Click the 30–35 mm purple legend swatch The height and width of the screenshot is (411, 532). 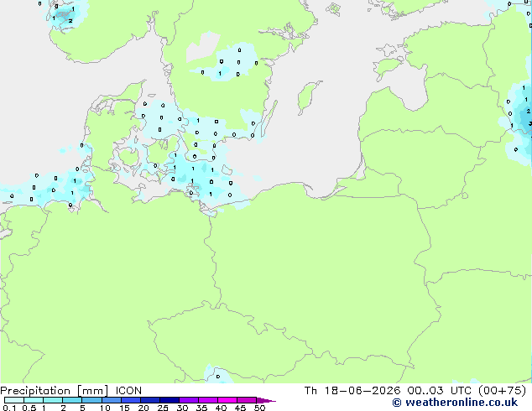point(189,400)
